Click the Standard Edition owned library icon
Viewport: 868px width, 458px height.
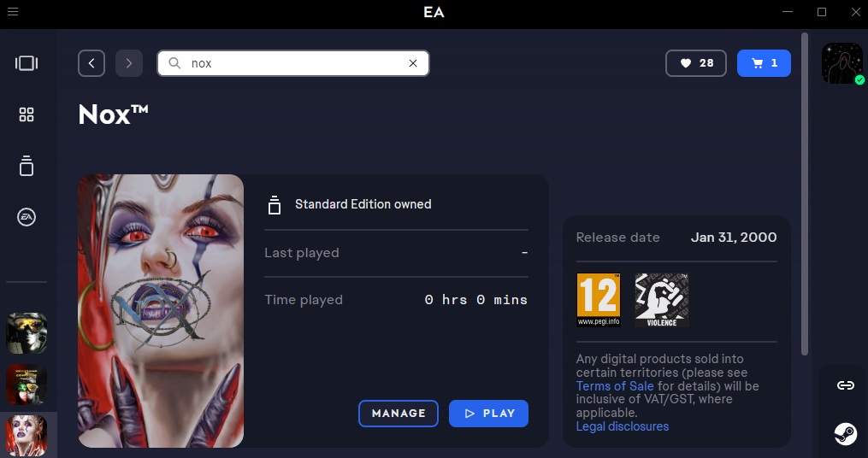click(274, 205)
